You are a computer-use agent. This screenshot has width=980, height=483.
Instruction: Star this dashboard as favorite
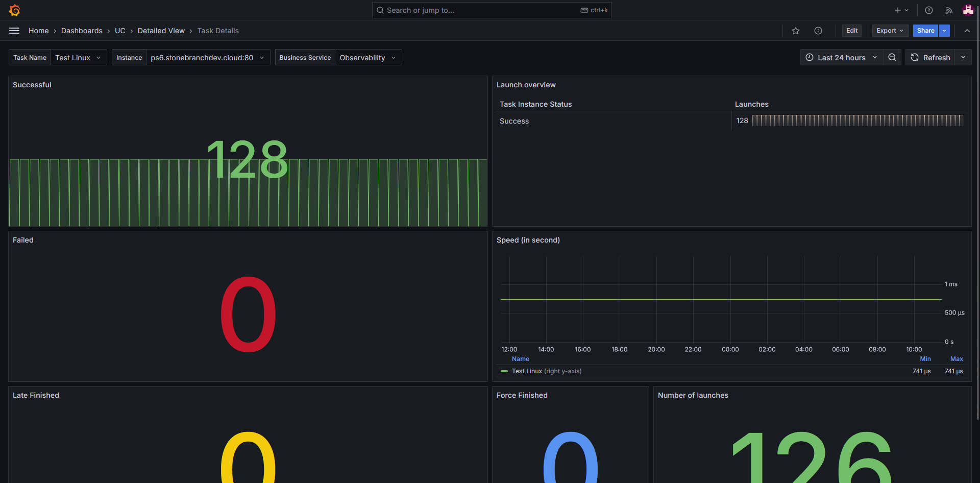coord(795,31)
